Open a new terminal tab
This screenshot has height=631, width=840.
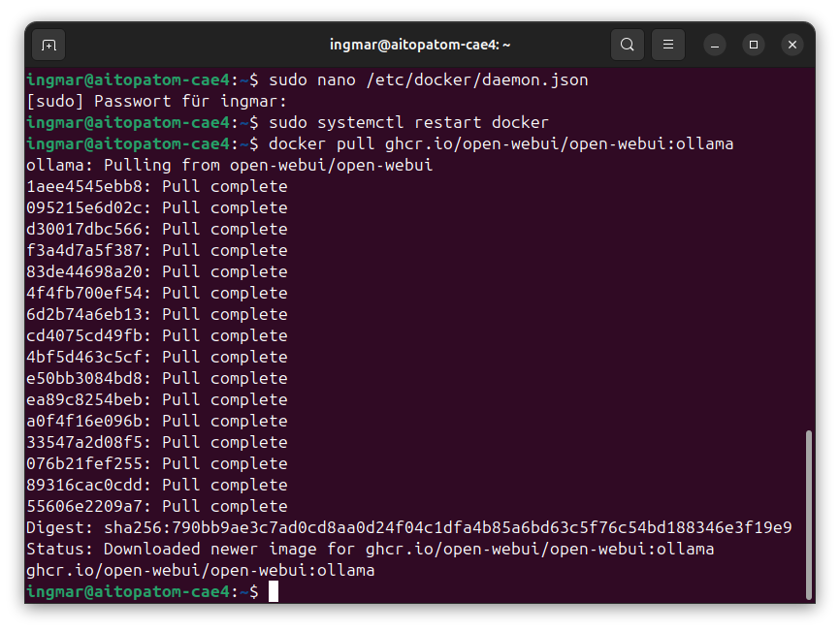coord(48,45)
